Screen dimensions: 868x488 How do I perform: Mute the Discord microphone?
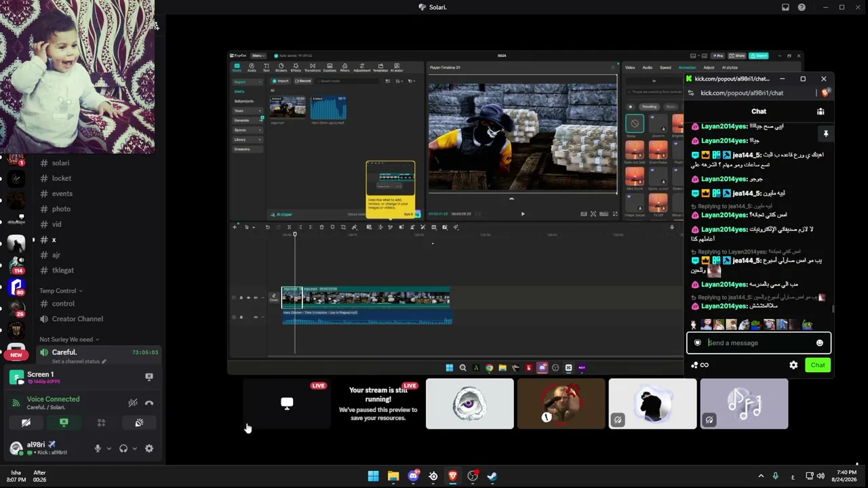point(98,448)
